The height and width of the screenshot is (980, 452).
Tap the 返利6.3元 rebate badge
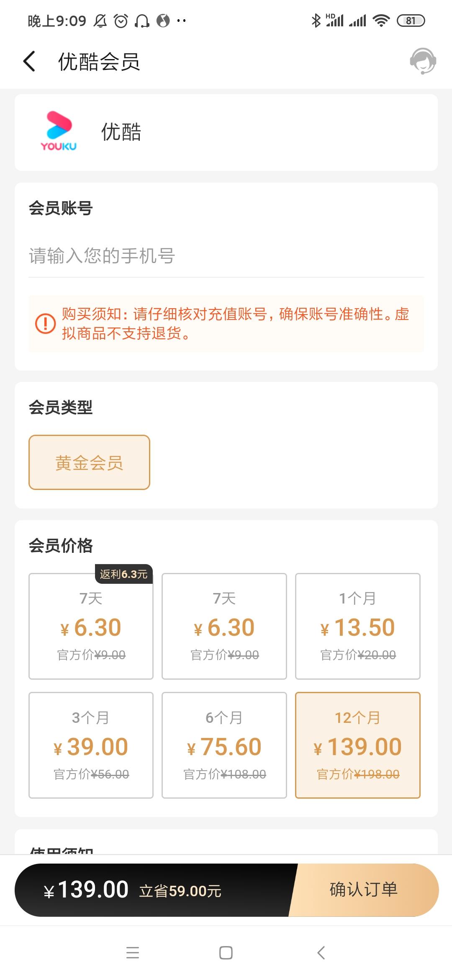point(123,574)
